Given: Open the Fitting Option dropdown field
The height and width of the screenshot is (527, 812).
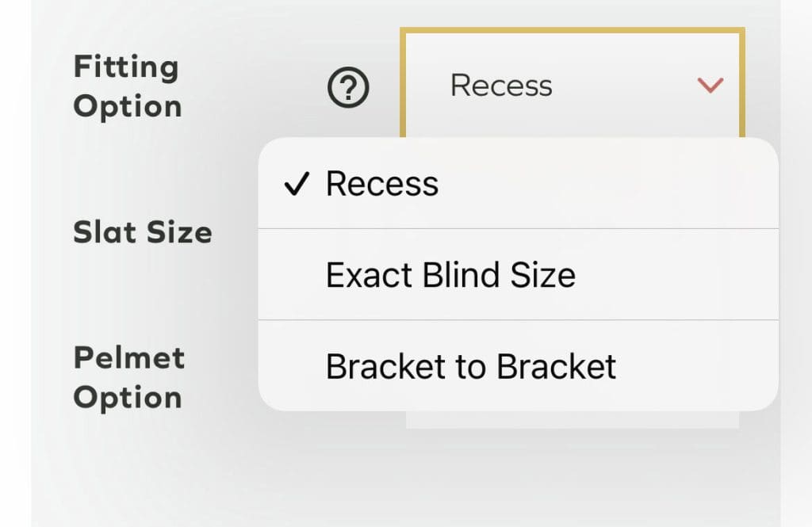Looking at the screenshot, I should click(x=573, y=86).
